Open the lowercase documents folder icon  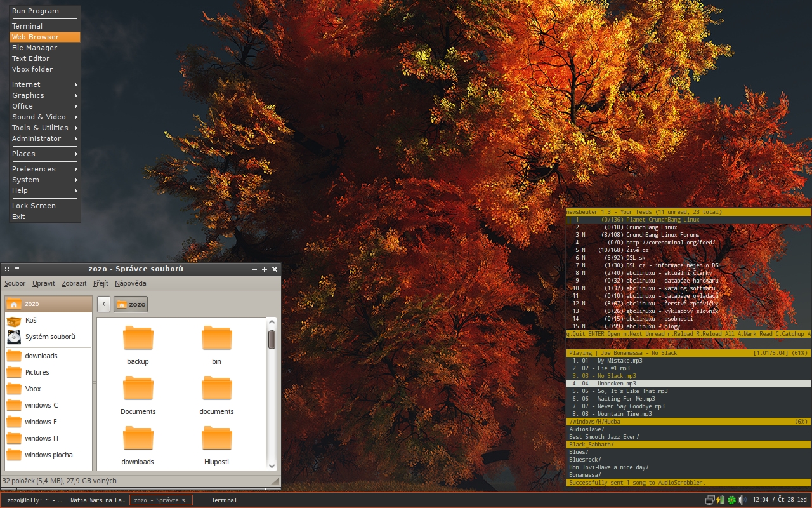pyautogui.click(x=216, y=388)
